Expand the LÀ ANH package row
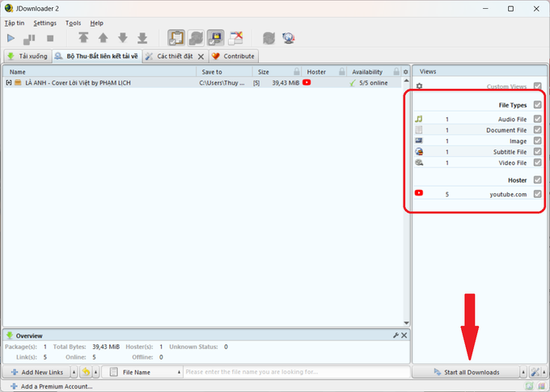Viewport: 550px width, 392px height. [x=9, y=82]
